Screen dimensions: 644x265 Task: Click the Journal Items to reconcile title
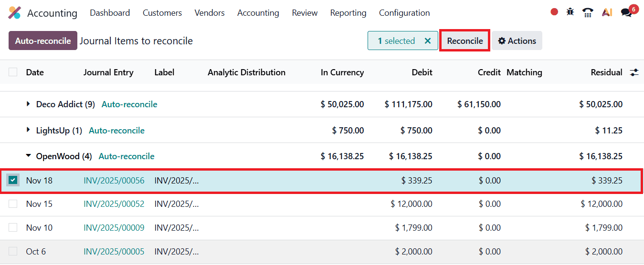[x=136, y=41]
